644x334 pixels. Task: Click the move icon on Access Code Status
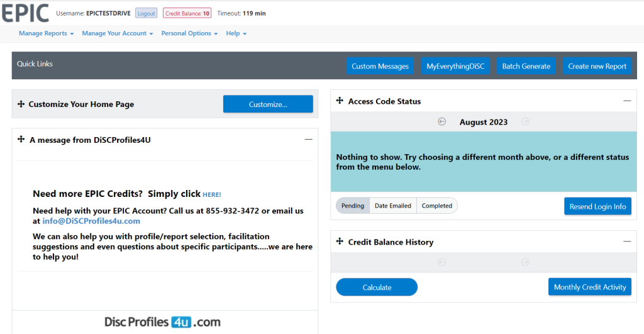coord(340,101)
